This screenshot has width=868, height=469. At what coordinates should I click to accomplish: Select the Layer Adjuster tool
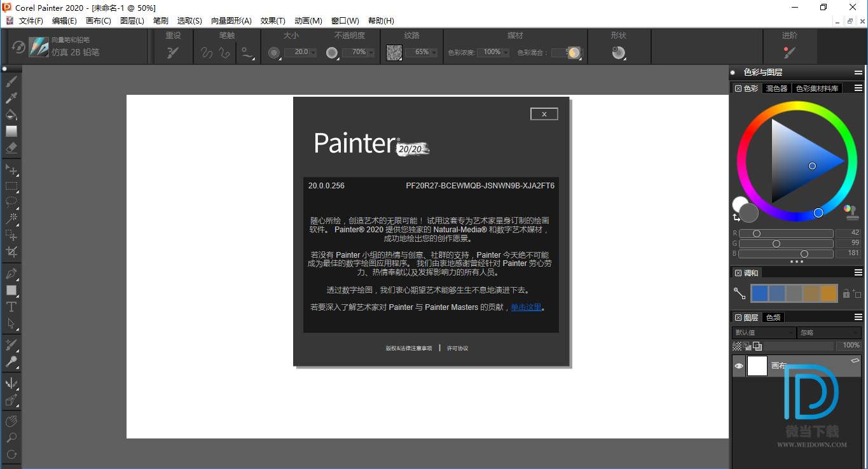click(11, 170)
